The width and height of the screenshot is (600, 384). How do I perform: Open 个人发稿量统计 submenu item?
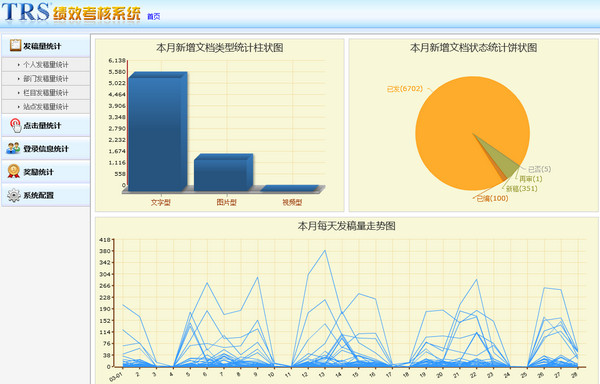pos(46,65)
